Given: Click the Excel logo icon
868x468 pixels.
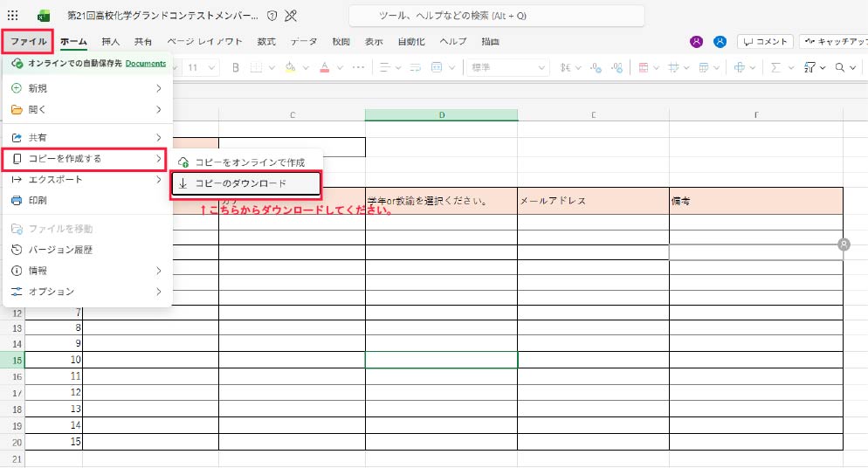Looking at the screenshot, I should click(x=44, y=16).
